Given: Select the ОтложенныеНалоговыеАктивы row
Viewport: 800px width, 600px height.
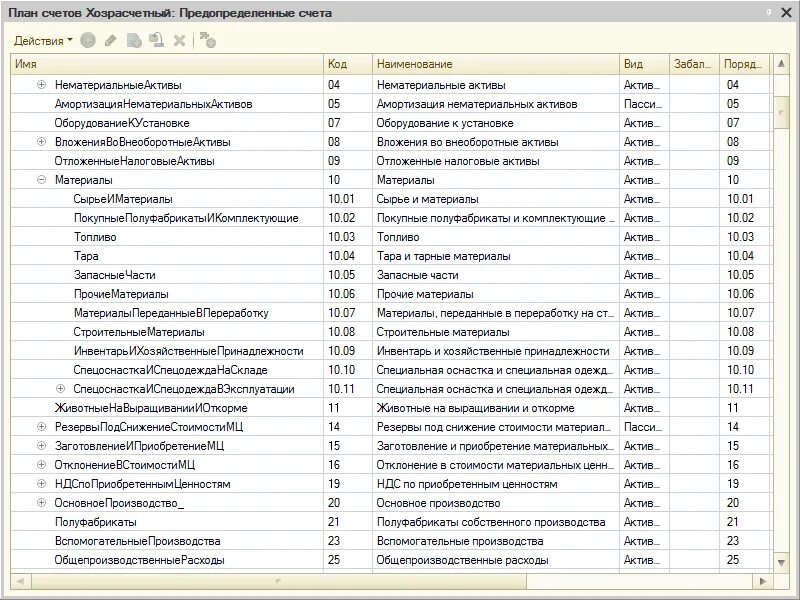Looking at the screenshot, I should click(390, 161).
